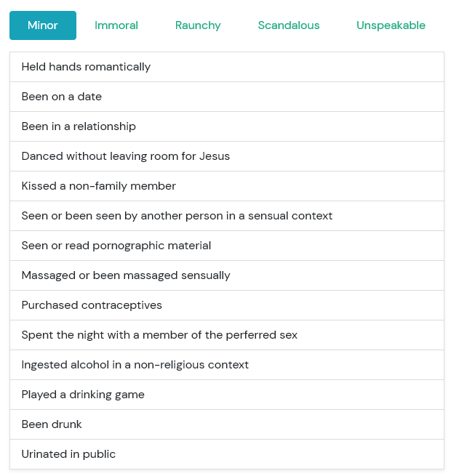Screen dimensions: 451x476
Task: Select 'Held hands romantically' item
Action: [x=227, y=67]
